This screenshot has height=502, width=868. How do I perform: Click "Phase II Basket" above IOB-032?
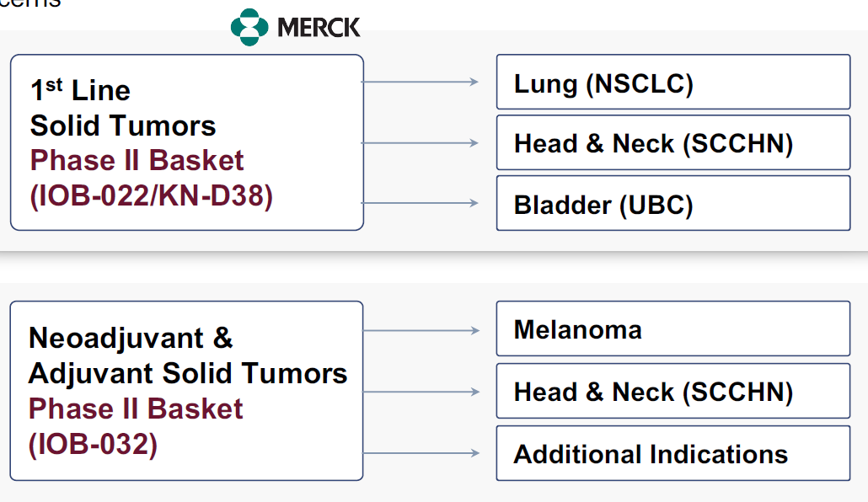[x=136, y=409]
